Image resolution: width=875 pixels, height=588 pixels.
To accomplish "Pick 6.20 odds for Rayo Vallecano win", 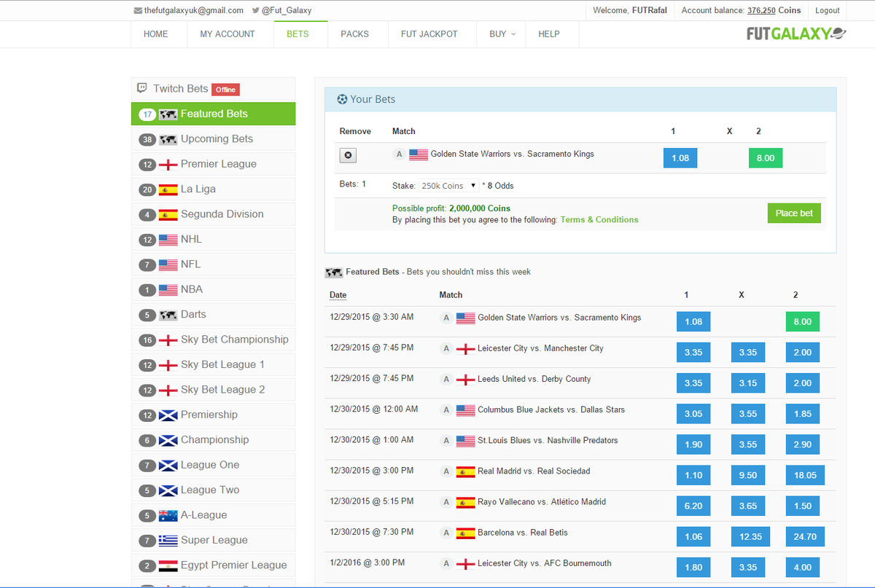I will pos(693,506).
